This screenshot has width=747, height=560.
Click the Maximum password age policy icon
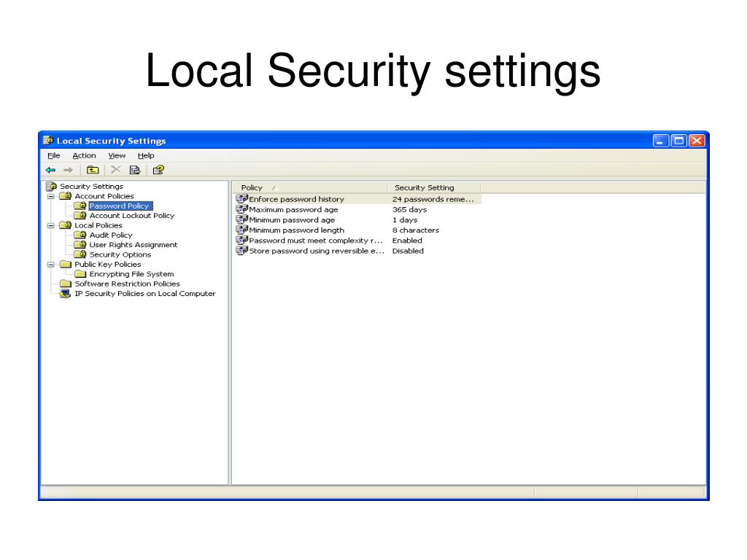tap(242, 209)
